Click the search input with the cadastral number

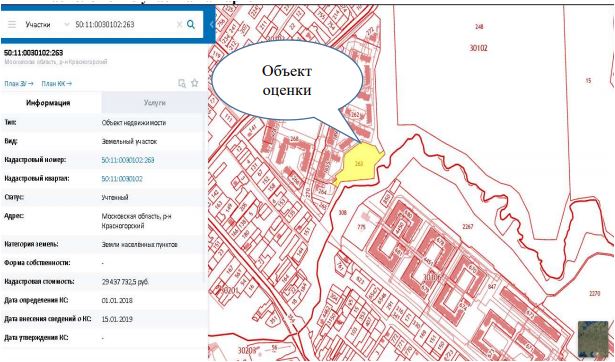[x=124, y=25]
